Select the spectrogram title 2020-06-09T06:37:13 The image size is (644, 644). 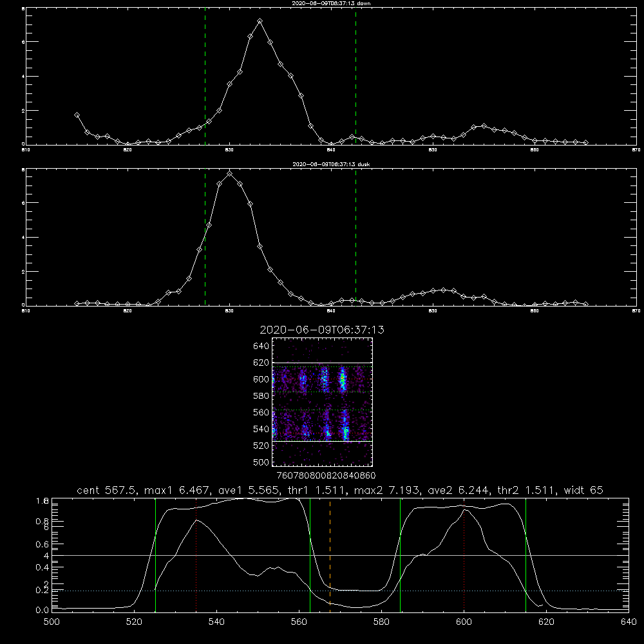pos(322,330)
